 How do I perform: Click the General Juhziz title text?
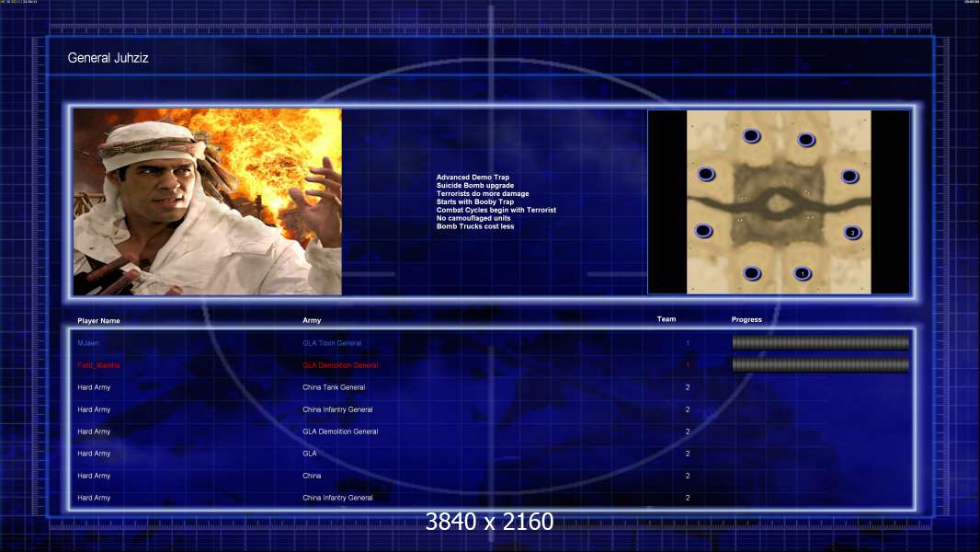point(108,58)
